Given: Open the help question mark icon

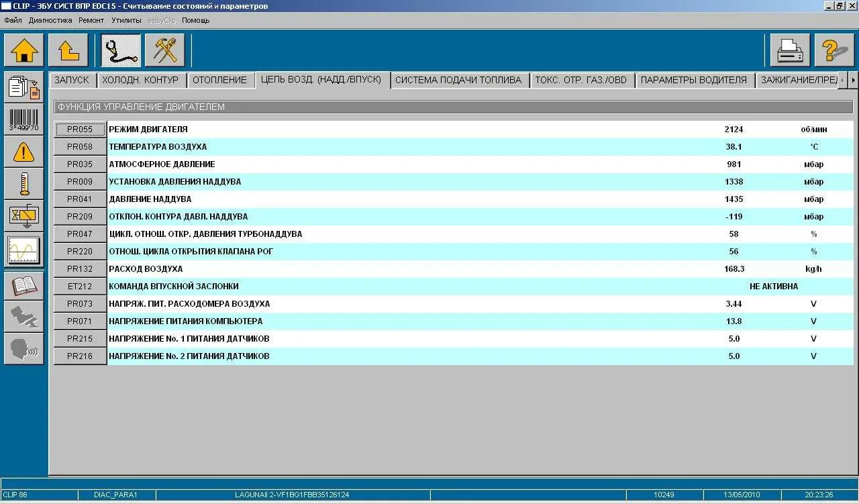Looking at the screenshot, I should (834, 50).
